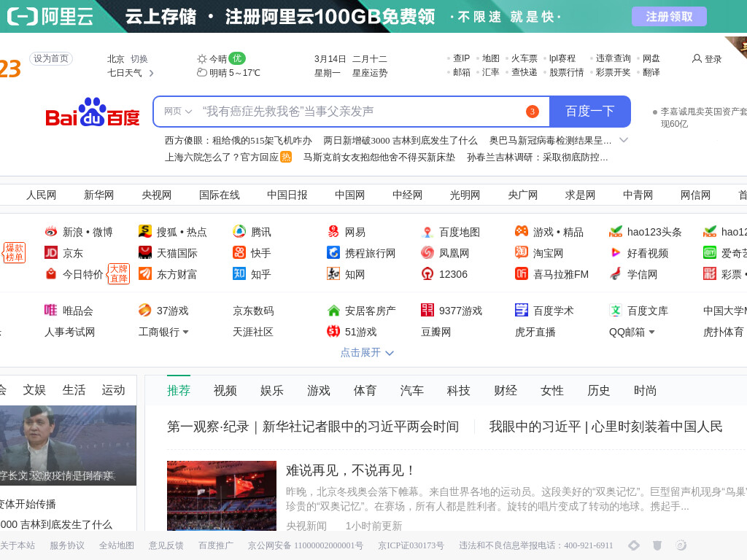Open the hao123 headlines icon

tap(616, 231)
